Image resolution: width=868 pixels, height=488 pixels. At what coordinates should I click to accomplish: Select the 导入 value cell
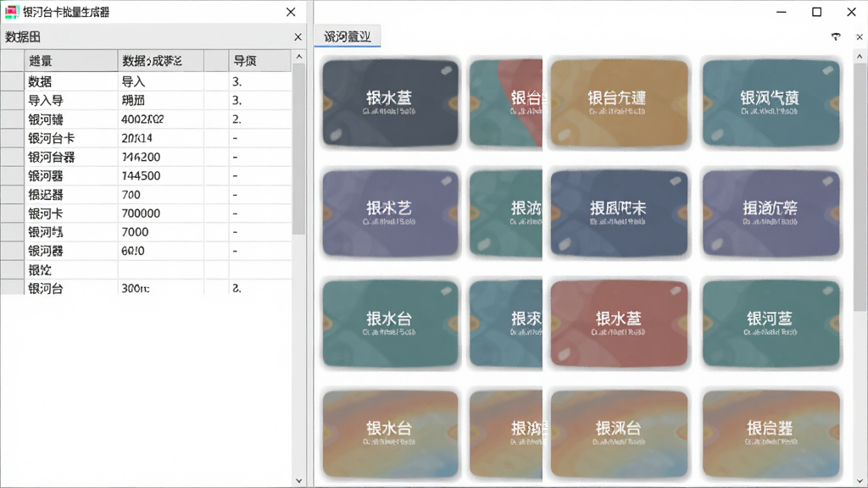(x=160, y=82)
